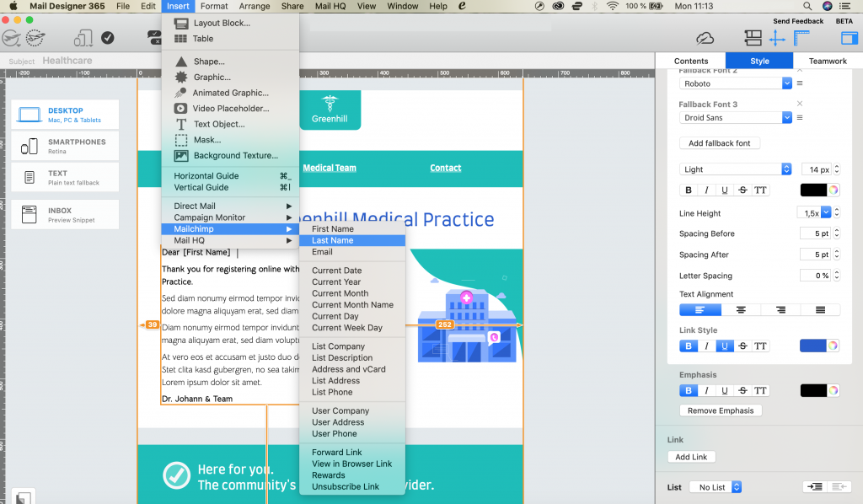Click Remove Emphasis button
Viewport: 863px width, 504px height.
click(x=721, y=410)
